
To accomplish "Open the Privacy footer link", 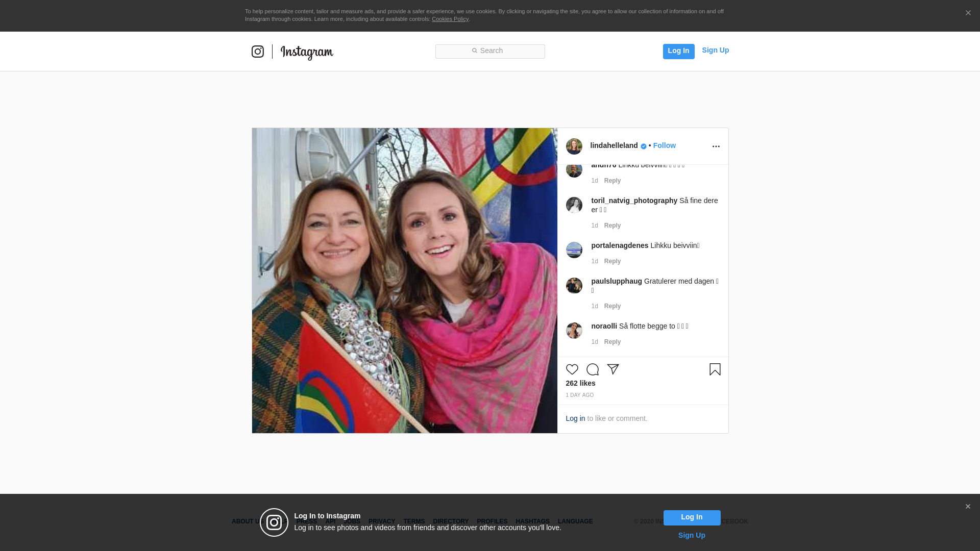I will pyautogui.click(x=381, y=521).
